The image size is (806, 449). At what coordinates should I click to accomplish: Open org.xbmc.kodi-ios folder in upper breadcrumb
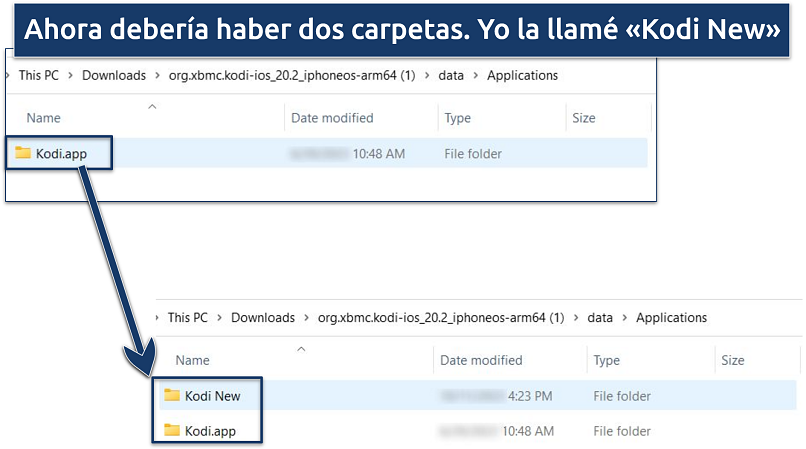coord(292,75)
